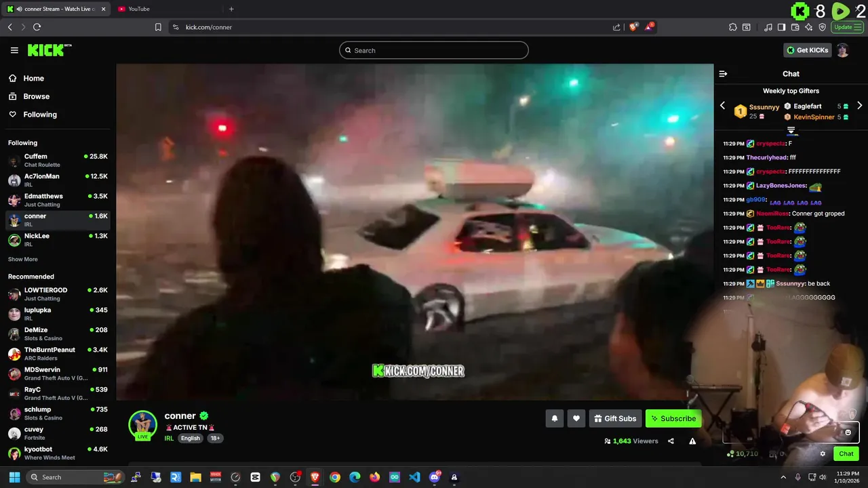Open gifter KevinSpinner's leaderboard entry

816,117
